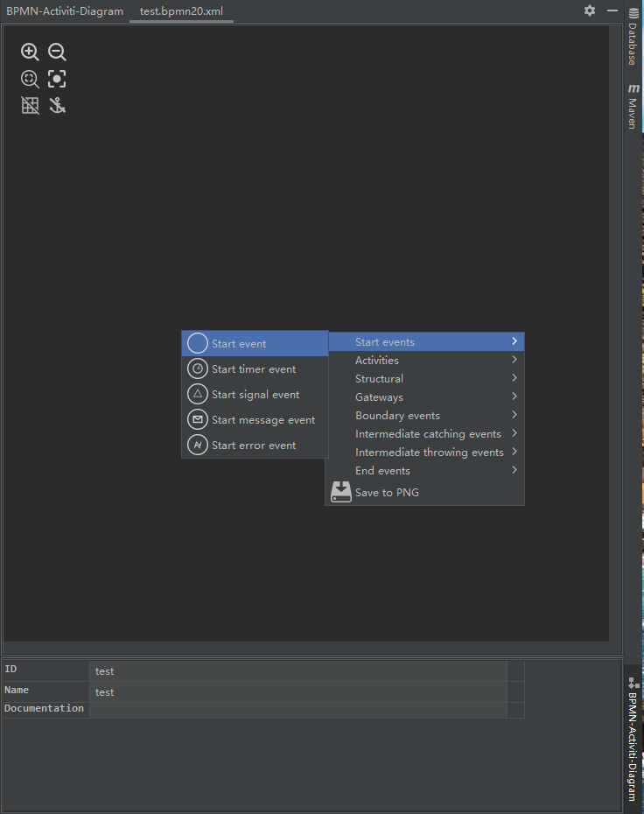Click the lightning icon for error event
This screenshot has height=814, width=644.
pos(198,445)
